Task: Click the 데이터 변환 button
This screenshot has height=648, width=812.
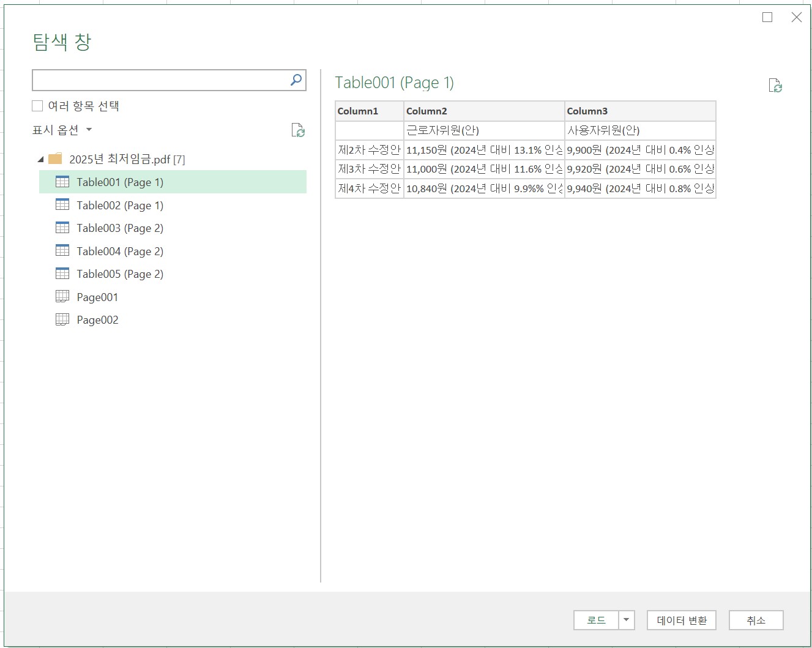Action: 682,620
